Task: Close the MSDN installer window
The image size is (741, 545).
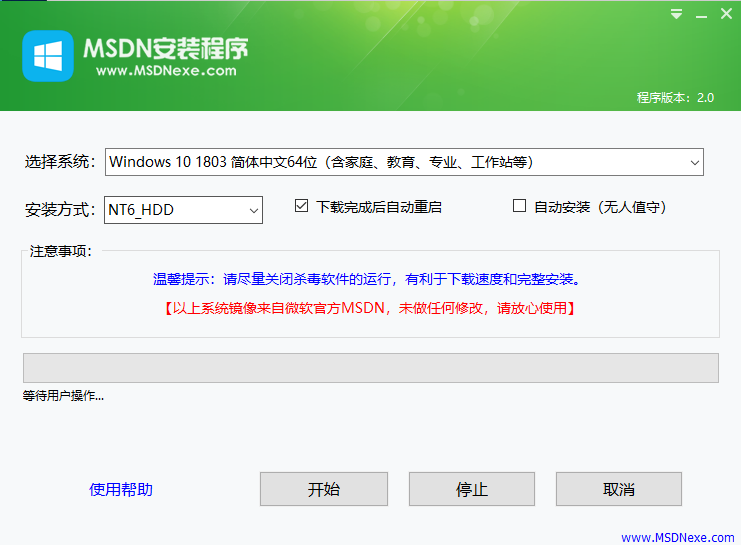Action: pyautogui.click(x=726, y=14)
